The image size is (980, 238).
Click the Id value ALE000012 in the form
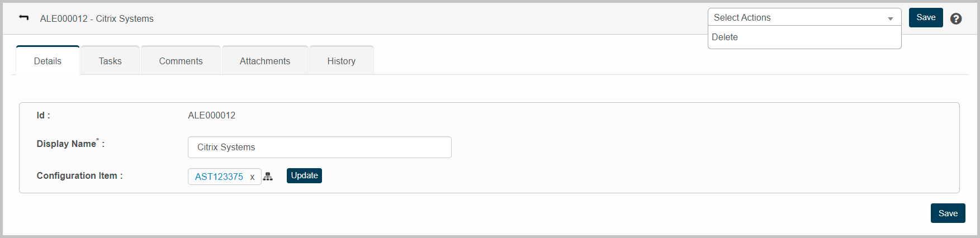coord(211,116)
